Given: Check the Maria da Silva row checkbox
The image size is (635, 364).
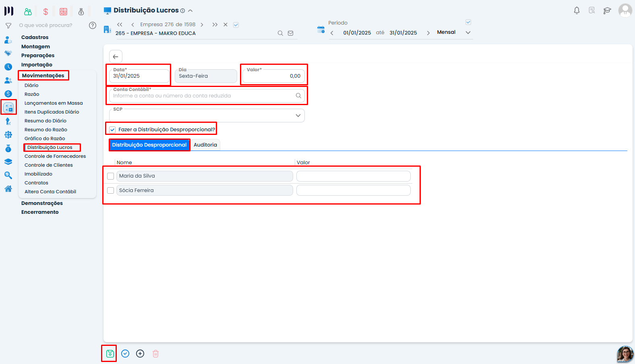Looking at the screenshot, I should [111, 176].
